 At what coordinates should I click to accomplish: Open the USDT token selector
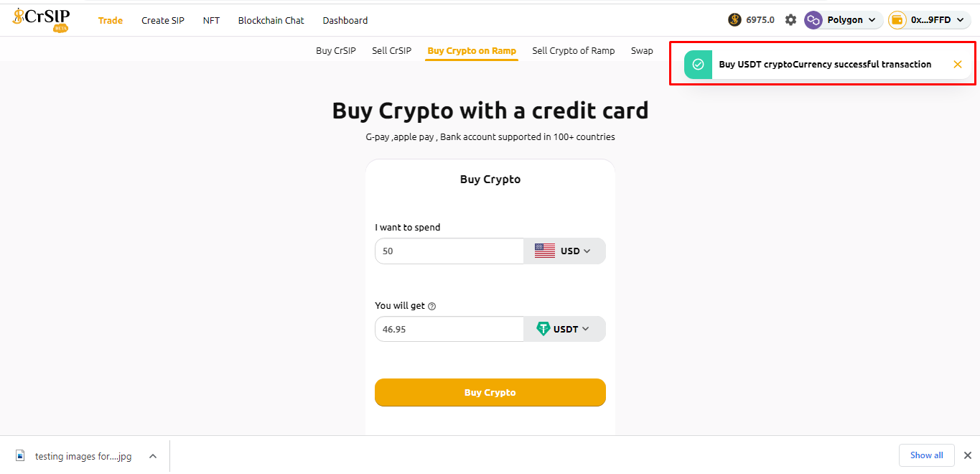tap(564, 329)
